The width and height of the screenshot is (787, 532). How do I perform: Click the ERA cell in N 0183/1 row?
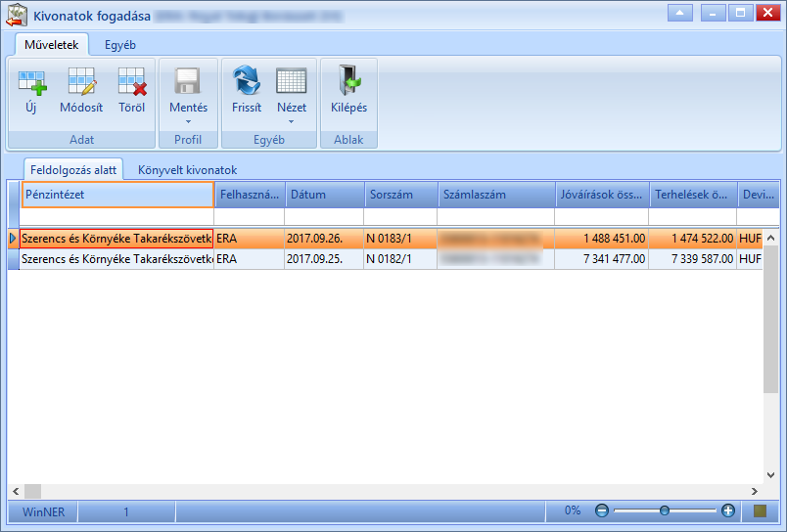tap(249, 239)
